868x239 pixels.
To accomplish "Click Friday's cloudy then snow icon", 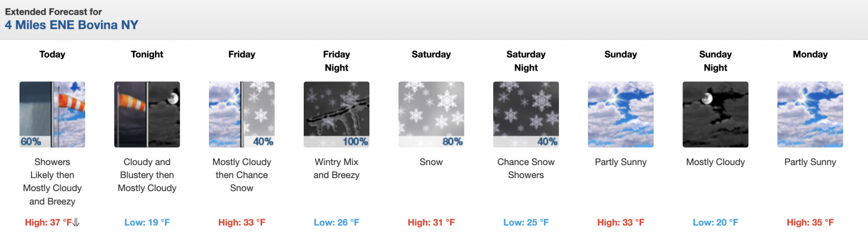I will [x=241, y=115].
